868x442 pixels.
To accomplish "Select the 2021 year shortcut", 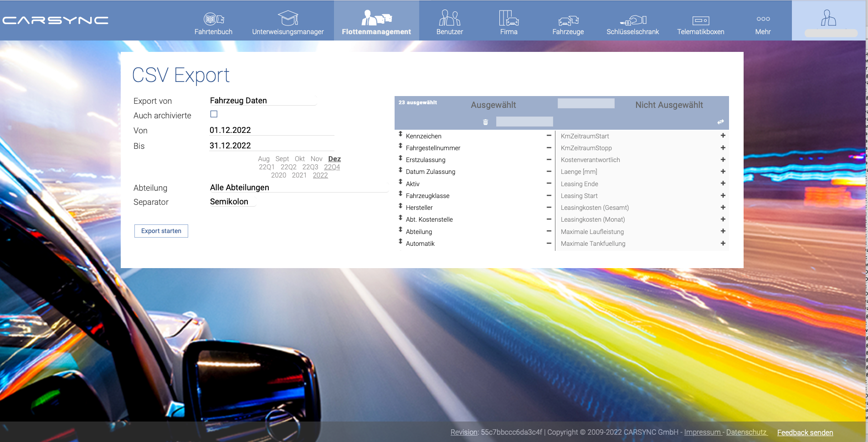I will click(x=299, y=175).
